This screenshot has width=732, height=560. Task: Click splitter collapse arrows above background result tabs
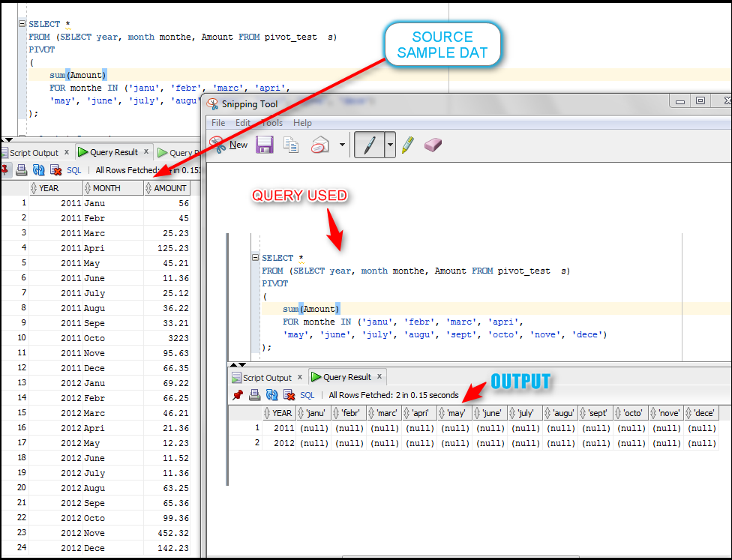[x=8, y=139]
